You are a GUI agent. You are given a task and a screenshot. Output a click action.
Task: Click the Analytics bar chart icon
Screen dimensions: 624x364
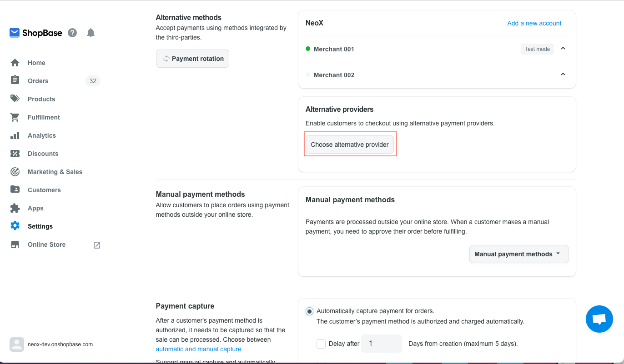click(x=15, y=135)
